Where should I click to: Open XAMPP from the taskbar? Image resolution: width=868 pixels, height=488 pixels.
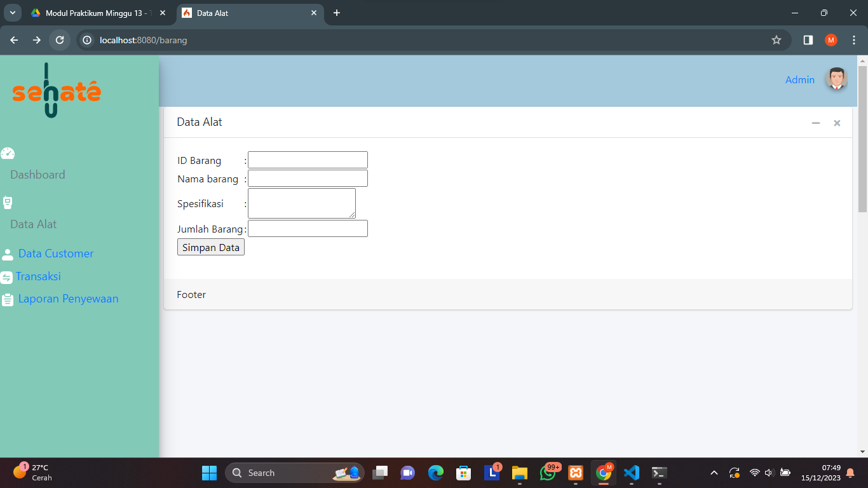coord(576,473)
